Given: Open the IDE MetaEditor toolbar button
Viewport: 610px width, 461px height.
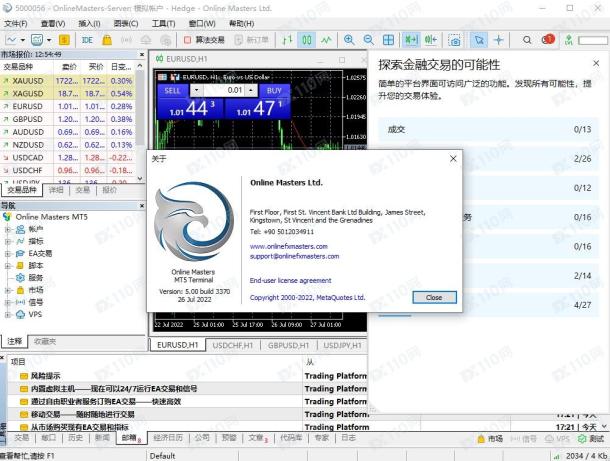Looking at the screenshot, I should pos(87,40).
